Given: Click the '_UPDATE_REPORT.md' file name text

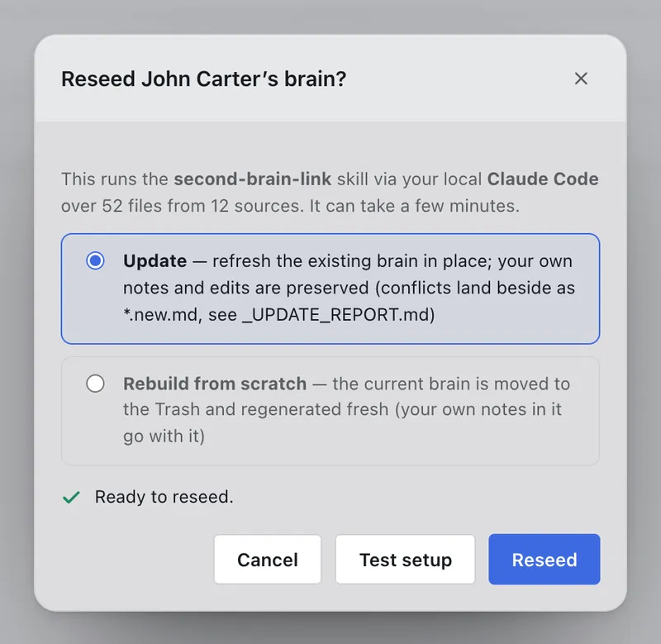Looking at the screenshot, I should click(335, 315).
